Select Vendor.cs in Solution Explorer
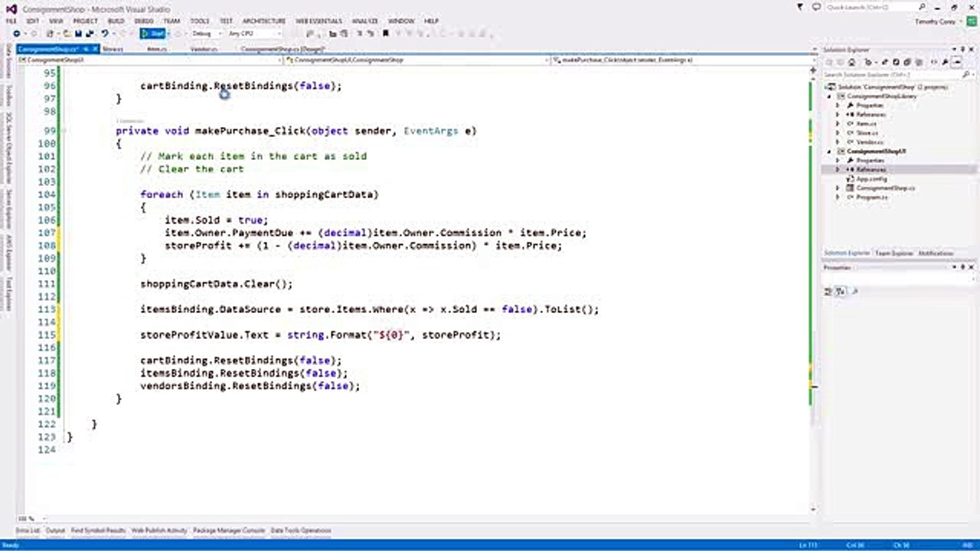Image resolution: width=980 pixels, height=551 pixels. [x=870, y=142]
